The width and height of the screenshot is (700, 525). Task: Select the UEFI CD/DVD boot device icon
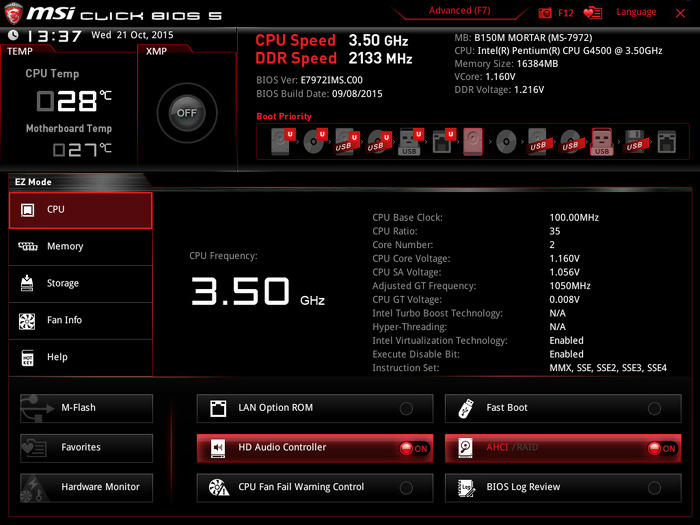[315, 142]
